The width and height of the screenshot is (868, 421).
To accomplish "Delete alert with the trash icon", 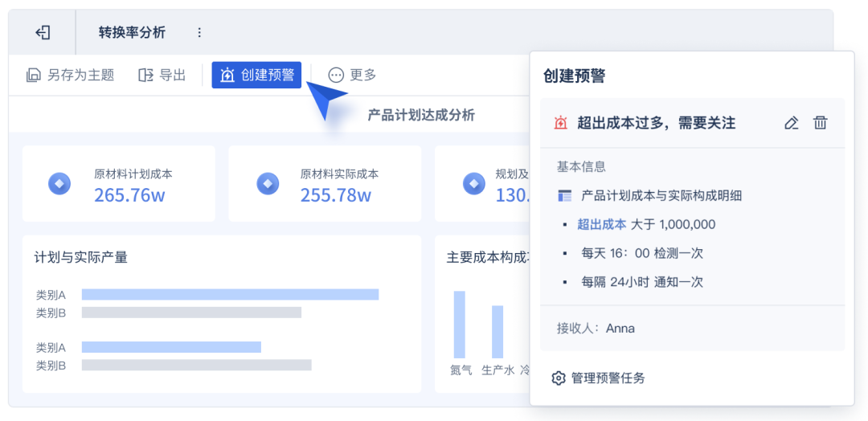I will 820,123.
